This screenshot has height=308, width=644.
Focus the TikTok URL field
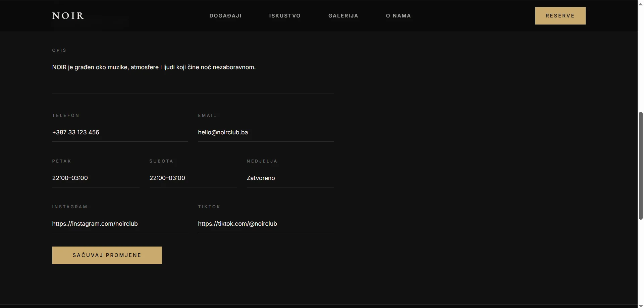pos(266,224)
